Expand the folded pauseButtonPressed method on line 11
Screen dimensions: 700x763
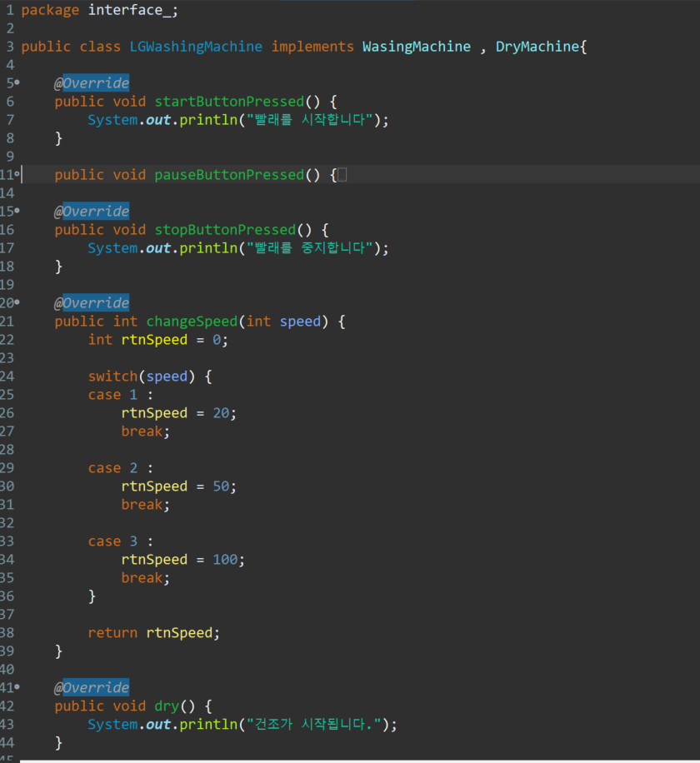pos(17,174)
